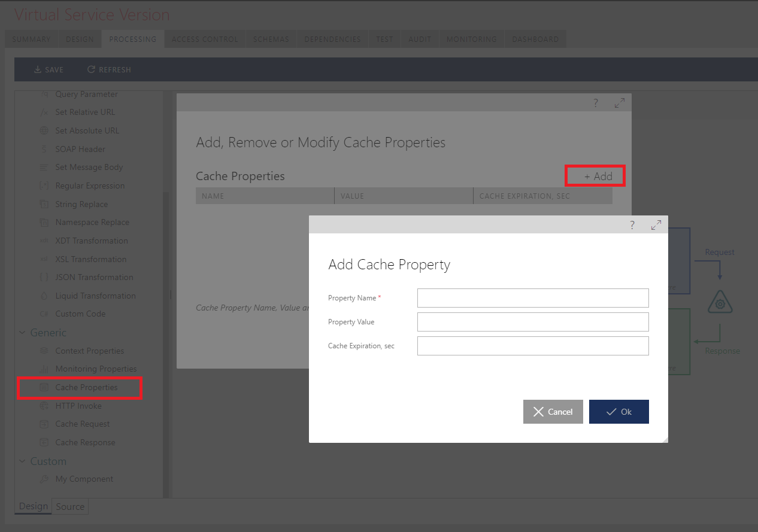Switch to the Source view
The image size is (758, 532).
click(70, 506)
